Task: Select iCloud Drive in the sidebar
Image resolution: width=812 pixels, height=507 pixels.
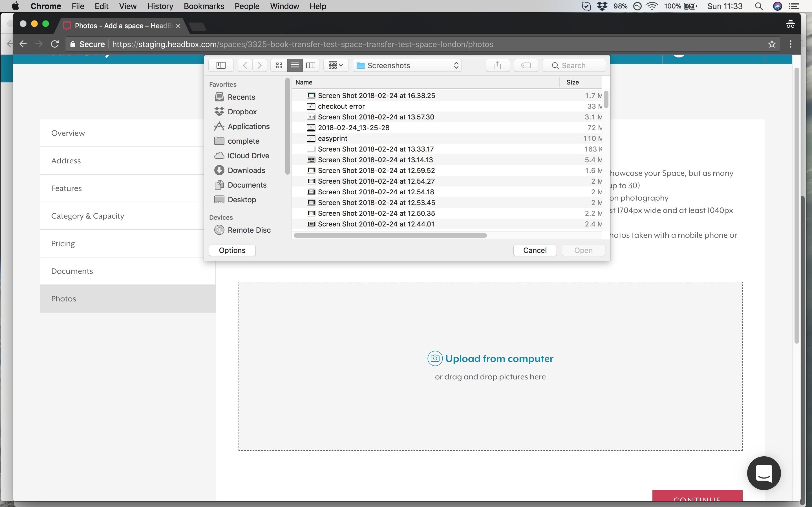Action: 248,155
